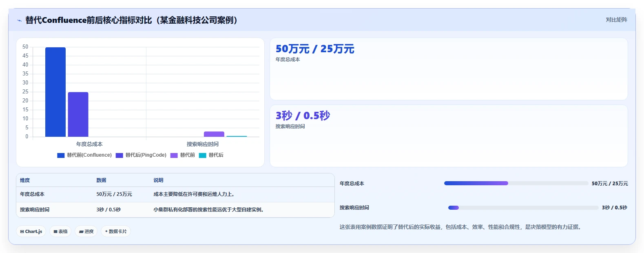Click the 年度总成本 progress bar
The height and width of the screenshot is (253, 644).
(x=516, y=183)
